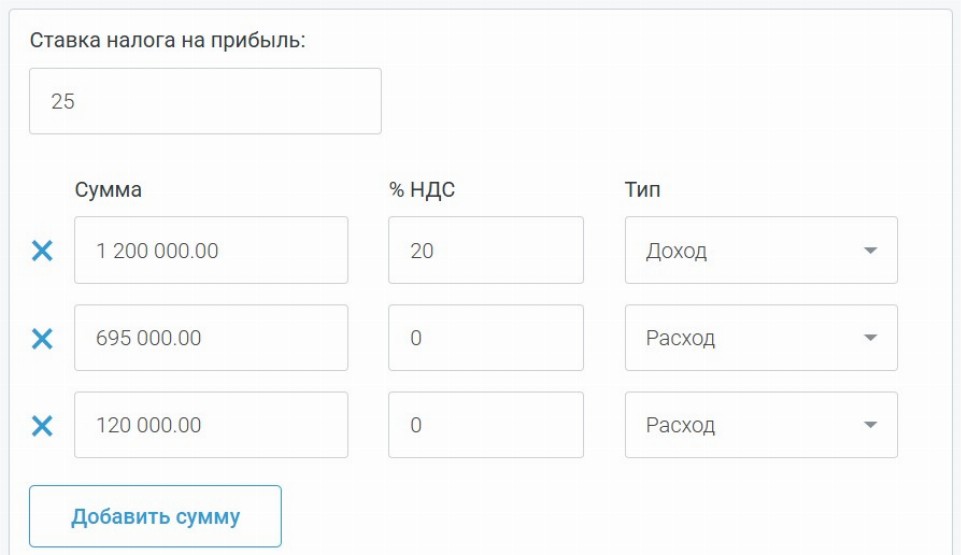
Task: Delete the 120 000.00 expense row
Action: [x=42, y=426]
